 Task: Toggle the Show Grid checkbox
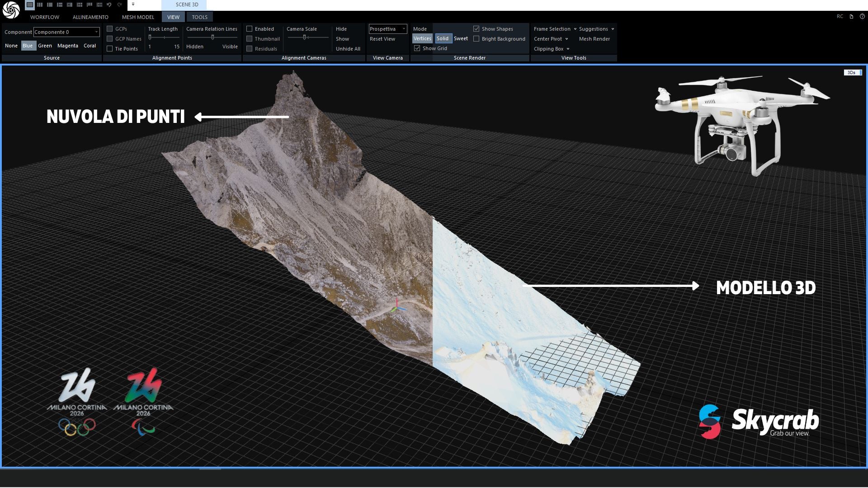[x=417, y=48]
